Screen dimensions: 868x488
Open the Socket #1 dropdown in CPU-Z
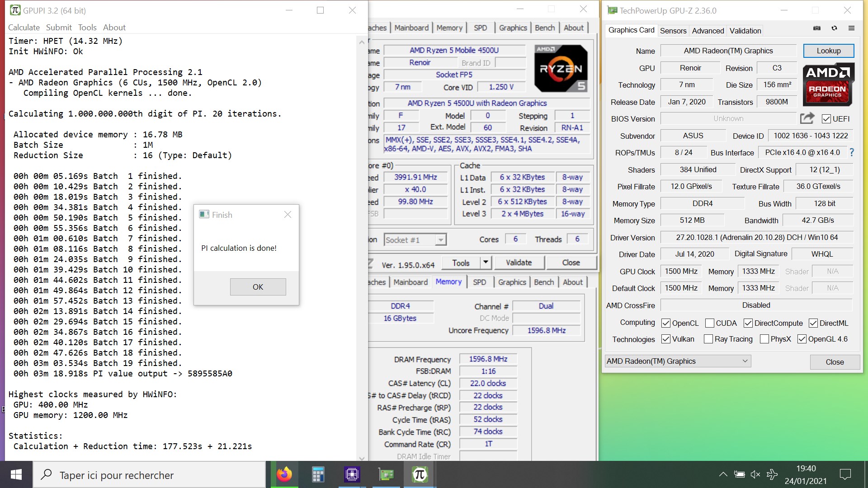tap(415, 240)
